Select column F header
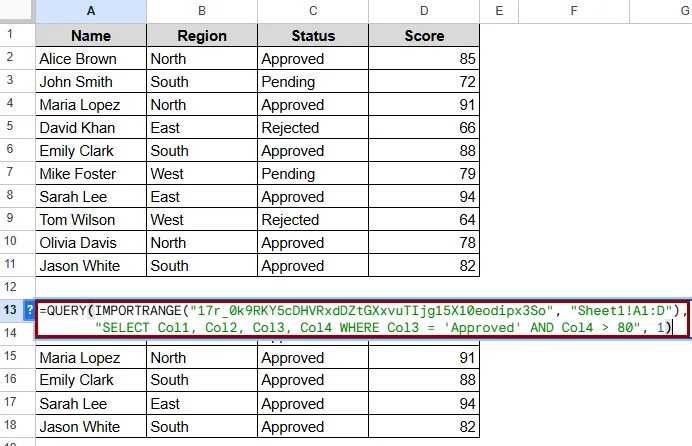The height and width of the screenshot is (446, 692). 574,11
